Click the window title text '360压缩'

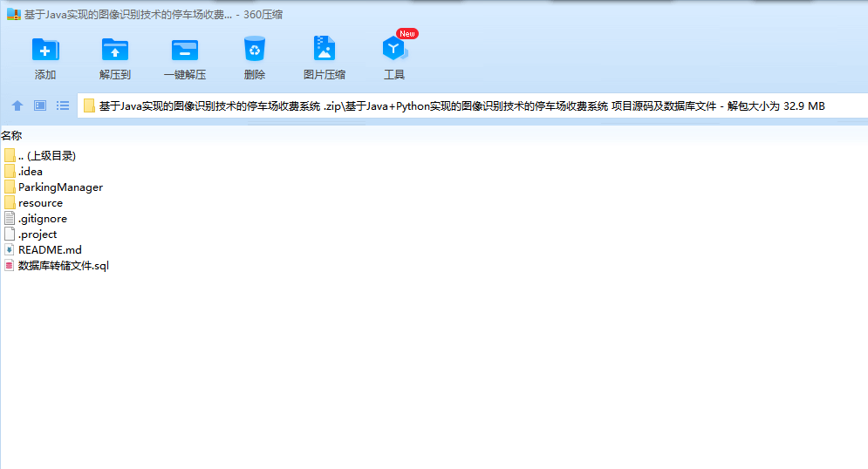click(263, 14)
